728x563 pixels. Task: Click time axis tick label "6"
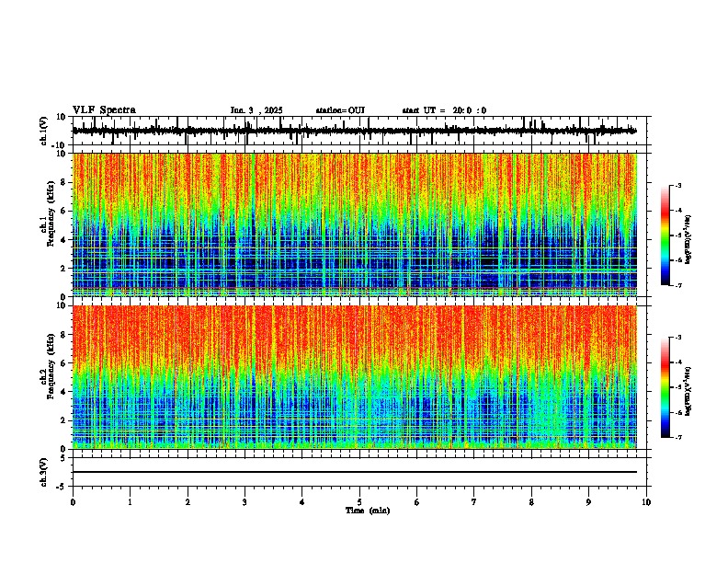pyautogui.click(x=417, y=502)
